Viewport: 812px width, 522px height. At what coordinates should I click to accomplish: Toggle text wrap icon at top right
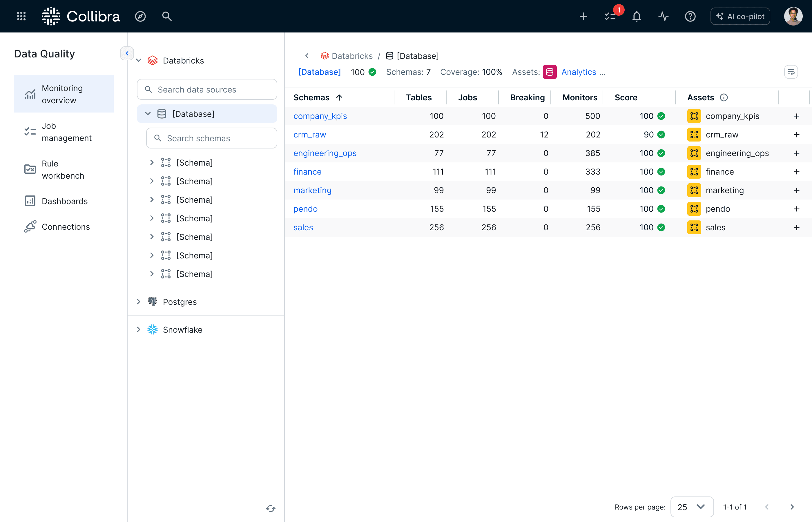(791, 72)
